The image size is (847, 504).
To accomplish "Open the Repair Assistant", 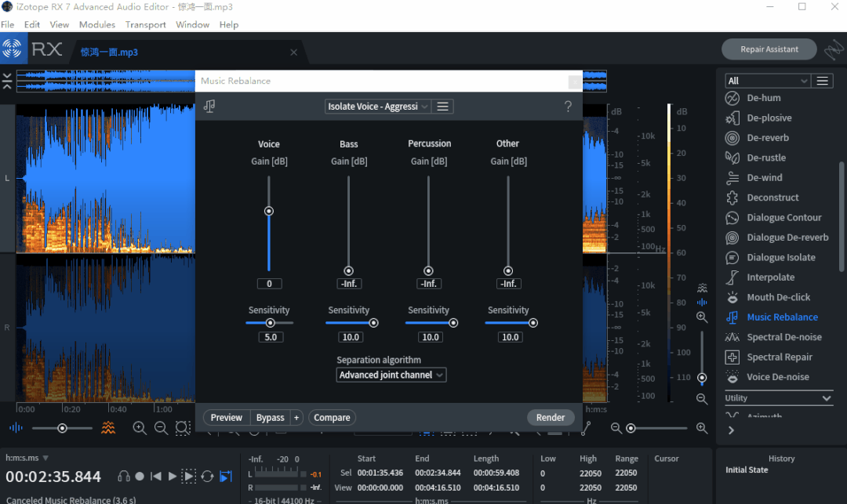I will pyautogui.click(x=769, y=49).
